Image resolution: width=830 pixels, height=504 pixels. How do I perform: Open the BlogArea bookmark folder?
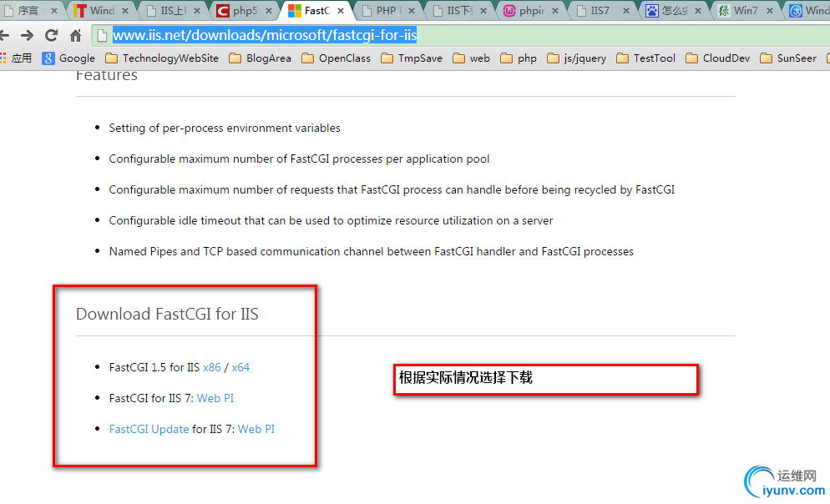[260, 58]
